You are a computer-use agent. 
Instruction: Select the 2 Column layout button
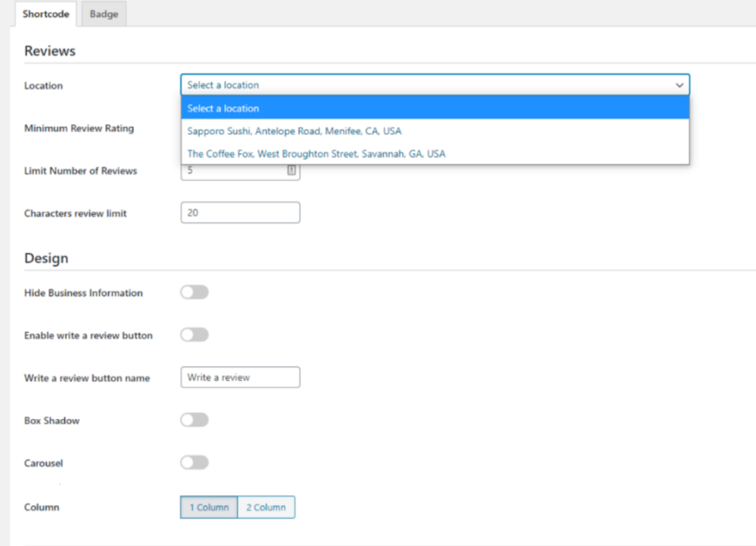pos(266,508)
